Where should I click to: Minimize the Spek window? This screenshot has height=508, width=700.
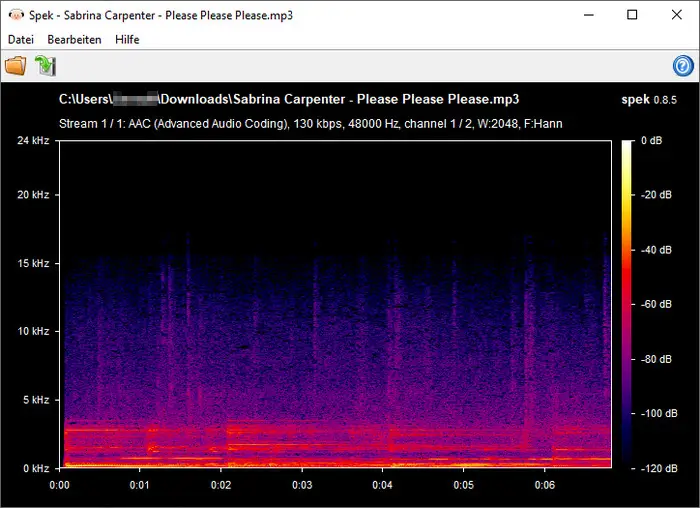(x=589, y=15)
